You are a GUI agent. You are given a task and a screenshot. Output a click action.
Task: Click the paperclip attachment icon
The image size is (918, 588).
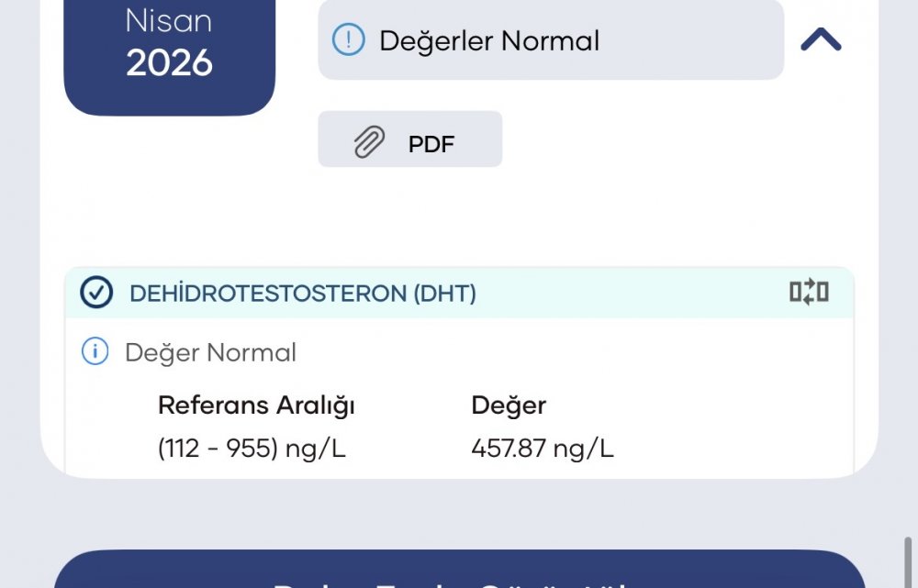pyautogui.click(x=369, y=141)
